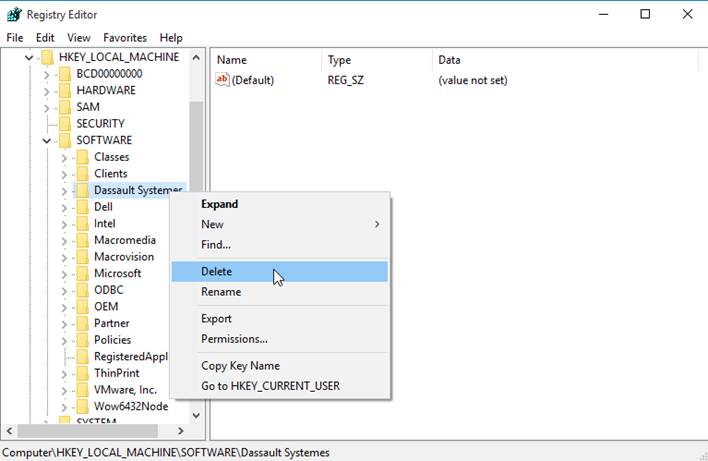Select Go to HKEY_CURRENT_USER

tap(279, 386)
